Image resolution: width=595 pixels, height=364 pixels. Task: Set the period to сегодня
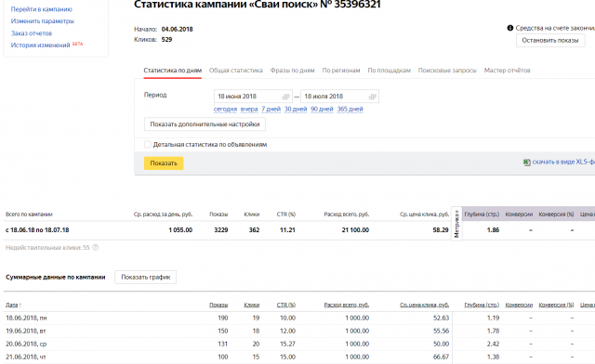click(x=225, y=110)
